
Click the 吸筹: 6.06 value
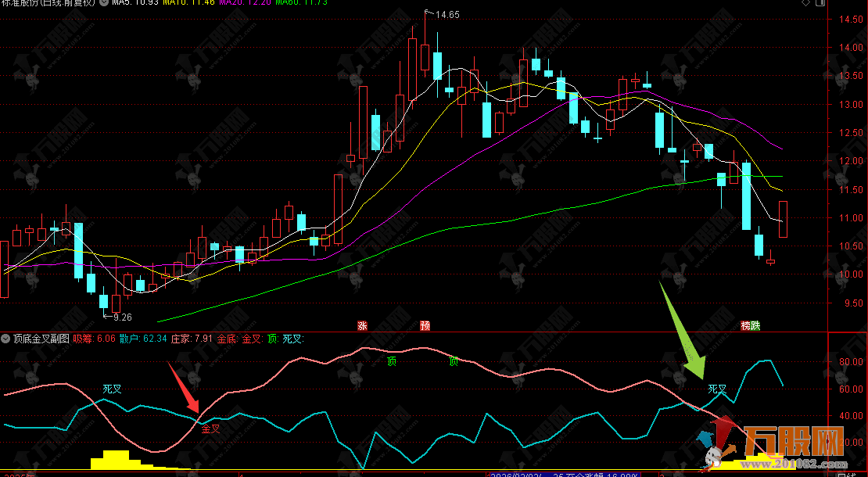[x=94, y=338]
